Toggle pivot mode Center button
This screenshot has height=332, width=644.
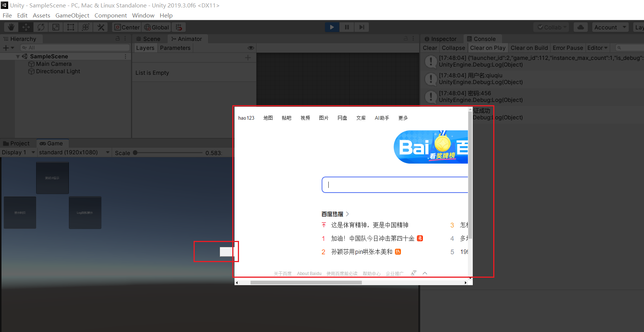(x=127, y=27)
